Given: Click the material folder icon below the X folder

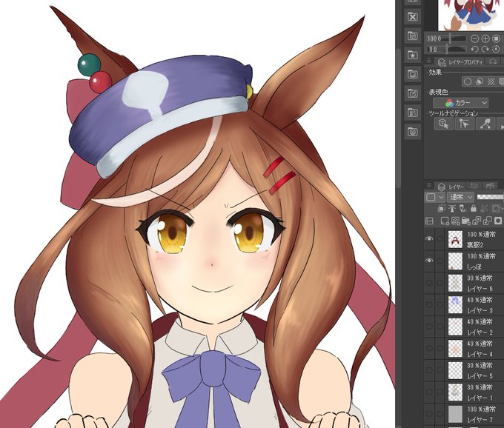Looking at the screenshot, I should tap(412, 36).
